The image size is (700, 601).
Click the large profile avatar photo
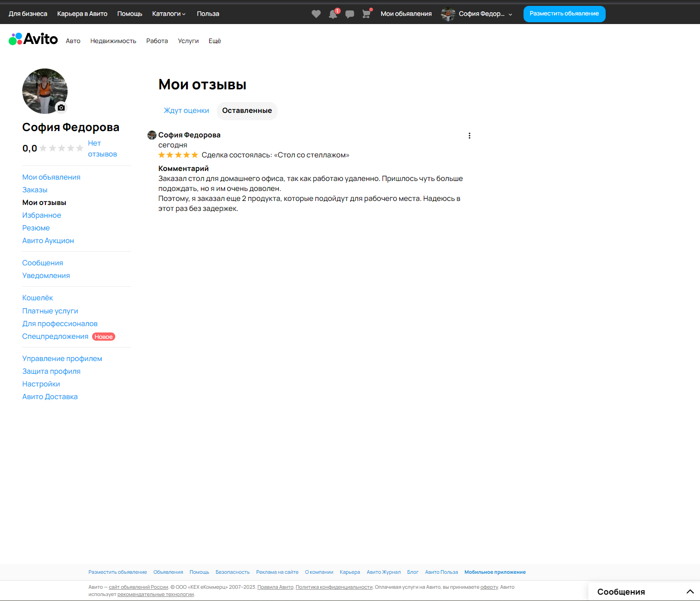pos(45,91)
